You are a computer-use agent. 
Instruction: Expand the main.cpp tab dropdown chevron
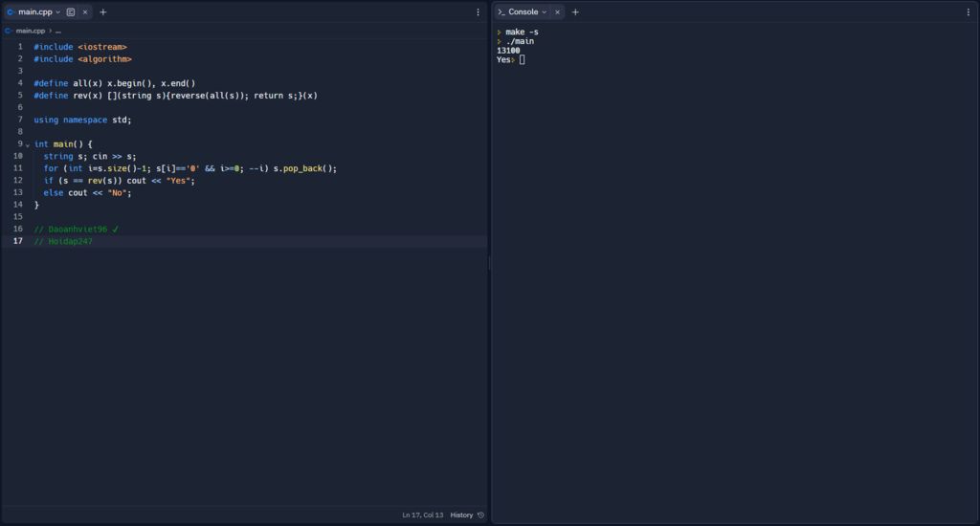pos(58,12)
